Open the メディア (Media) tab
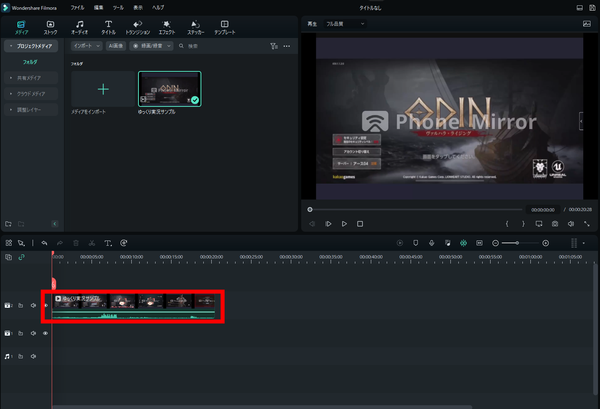 [21, 28]
